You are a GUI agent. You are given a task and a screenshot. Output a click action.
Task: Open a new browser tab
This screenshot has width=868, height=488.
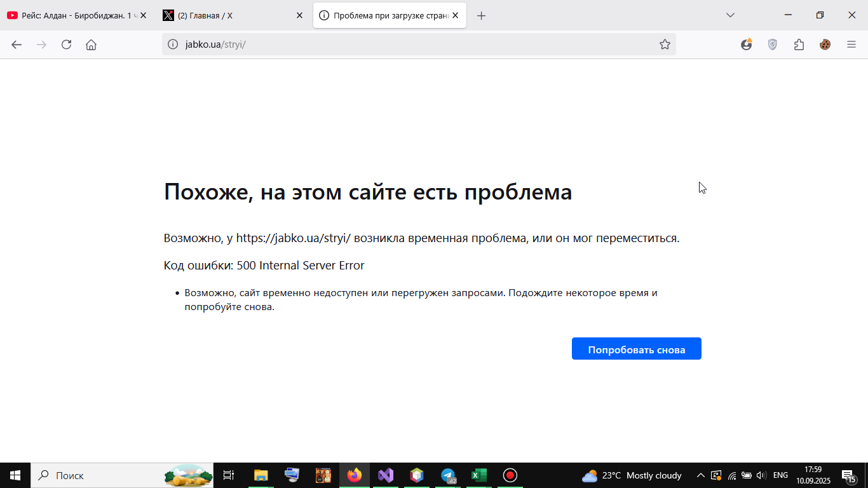(481, 15)
